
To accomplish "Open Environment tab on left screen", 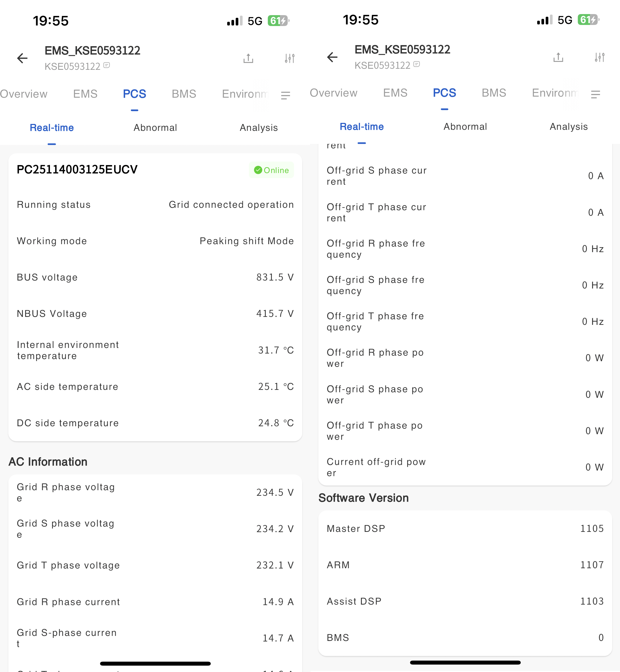I will pos(245,94).
